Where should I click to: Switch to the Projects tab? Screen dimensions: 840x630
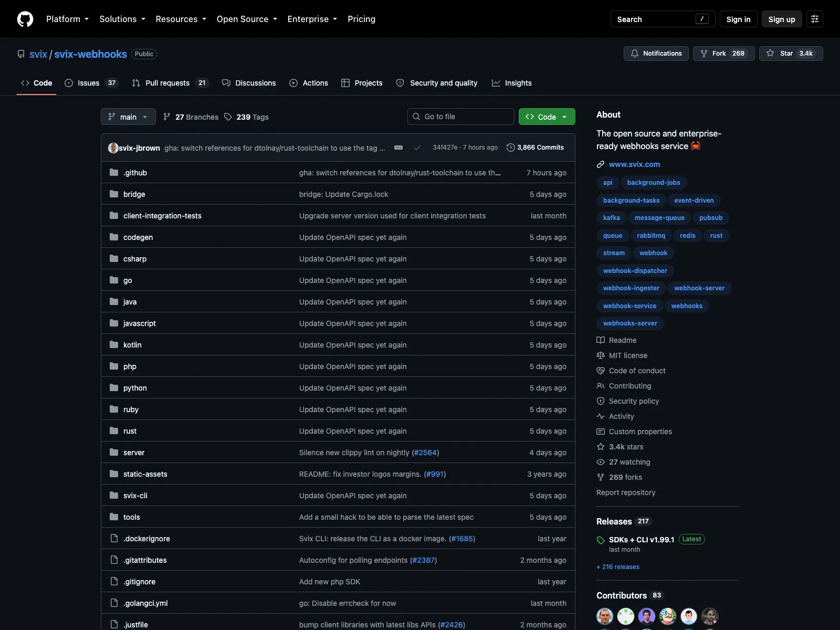click(362, 83)
